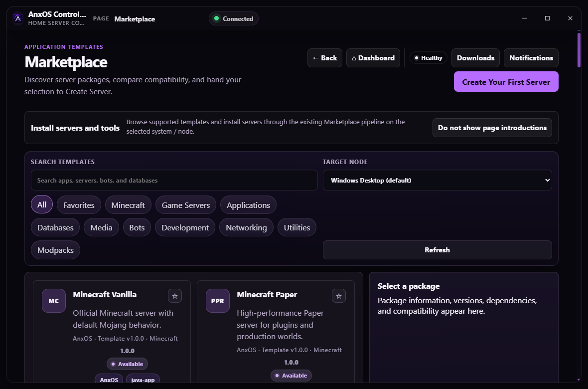Filter templates by Databases
Viewport: 588px width, 389px height.
55,227
